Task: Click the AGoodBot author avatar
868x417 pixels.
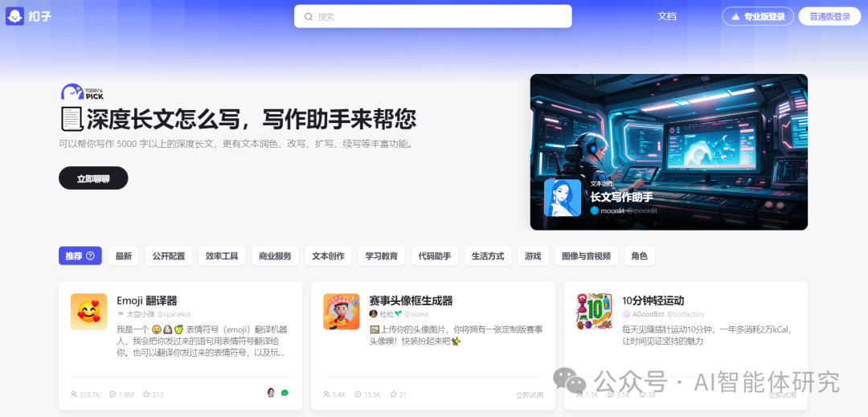Action: (626, 313)
